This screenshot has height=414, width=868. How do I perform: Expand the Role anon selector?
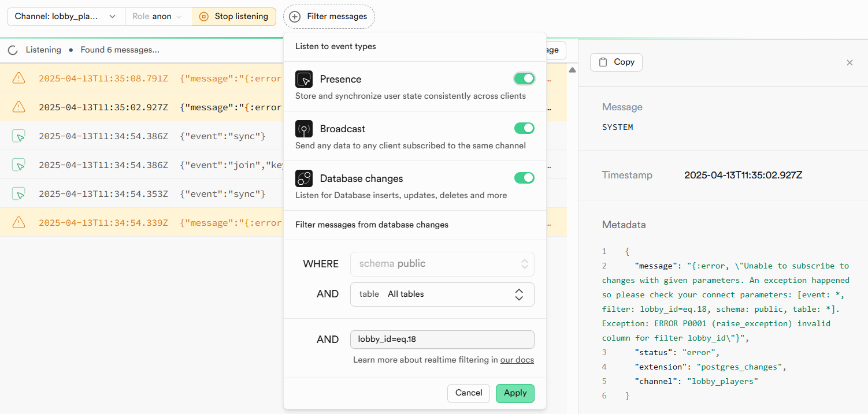[158, 17]
